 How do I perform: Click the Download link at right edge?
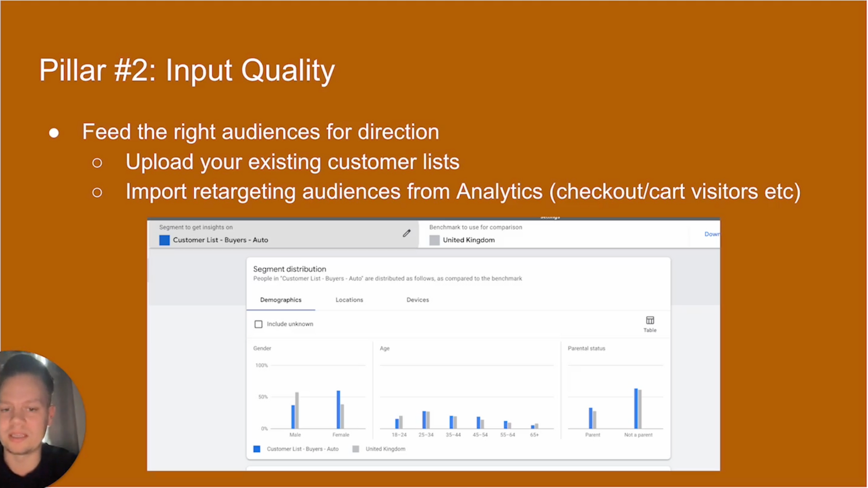point(711,234)
